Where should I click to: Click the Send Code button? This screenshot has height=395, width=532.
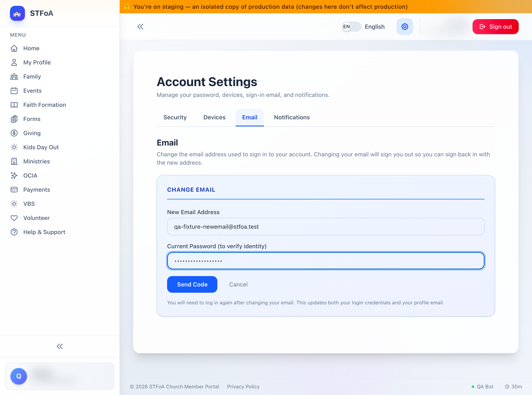pos(192,284)
